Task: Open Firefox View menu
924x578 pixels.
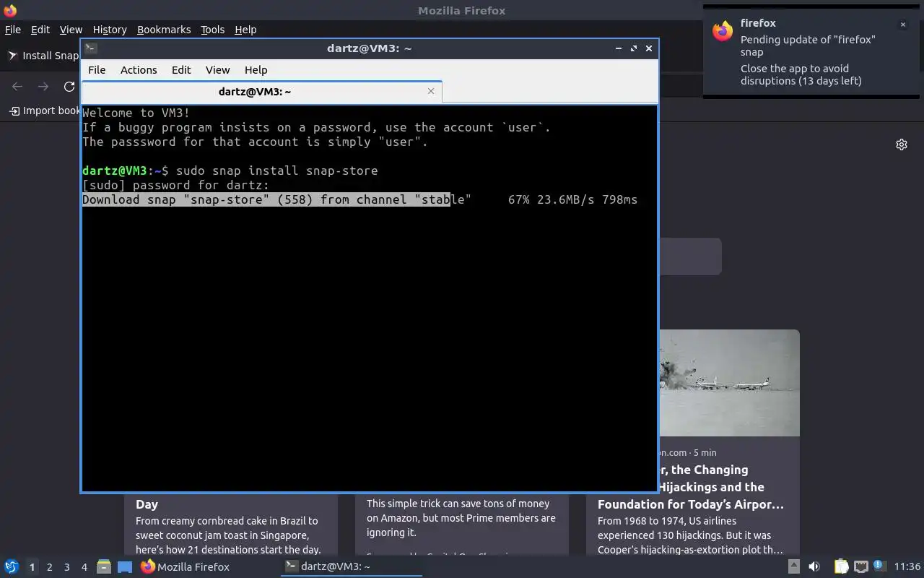Action: pos(71,30)
